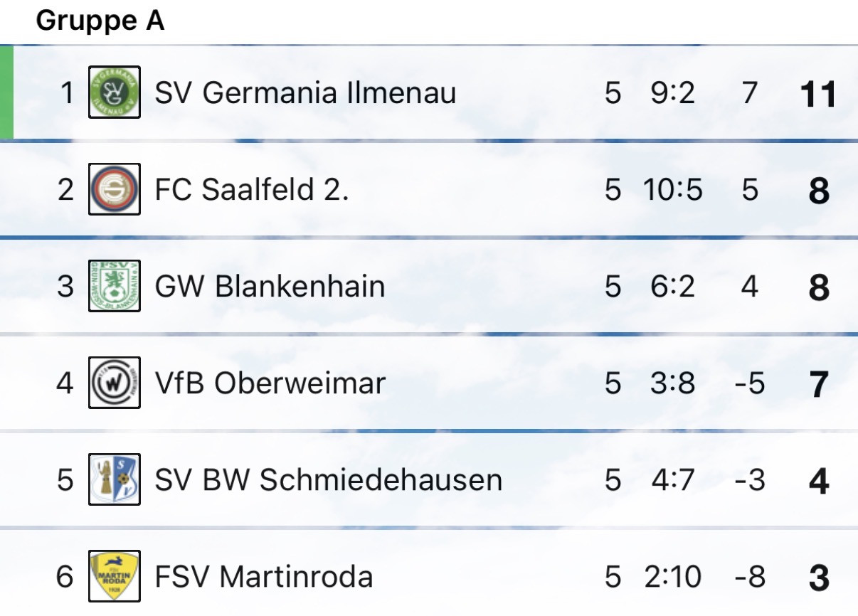Click the FC Saalfeld 2. club badge
This screenshot has height=616, width=858.
(x=113, y=190)
